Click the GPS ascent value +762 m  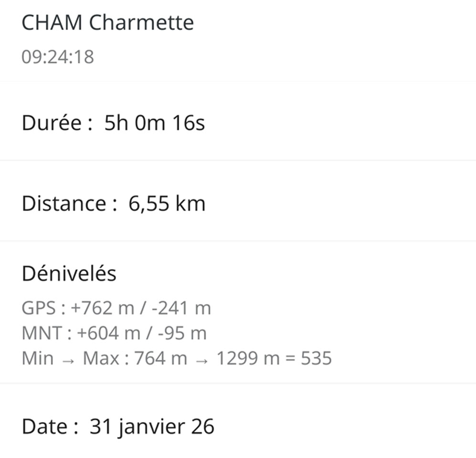(102, 308)
